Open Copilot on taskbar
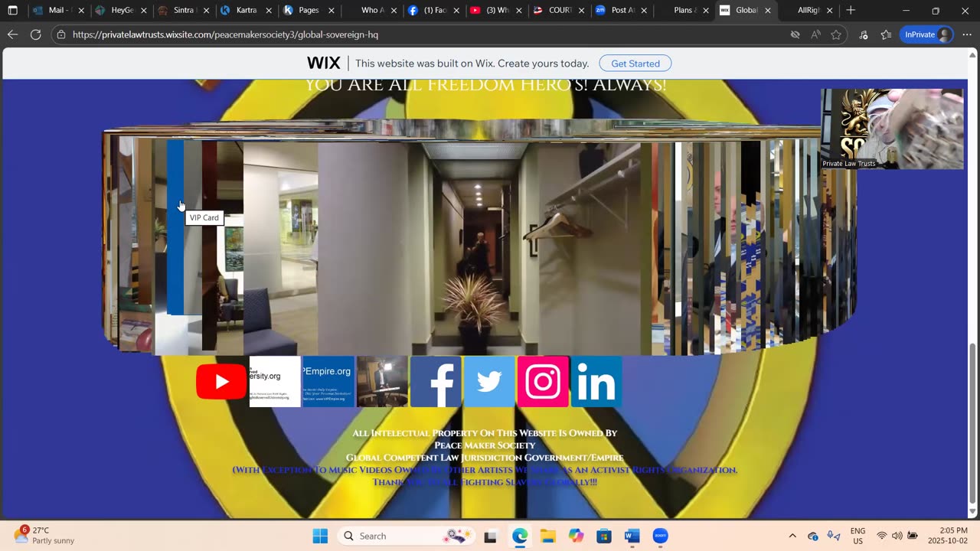 pyautogui.click(x=576, y=536)
